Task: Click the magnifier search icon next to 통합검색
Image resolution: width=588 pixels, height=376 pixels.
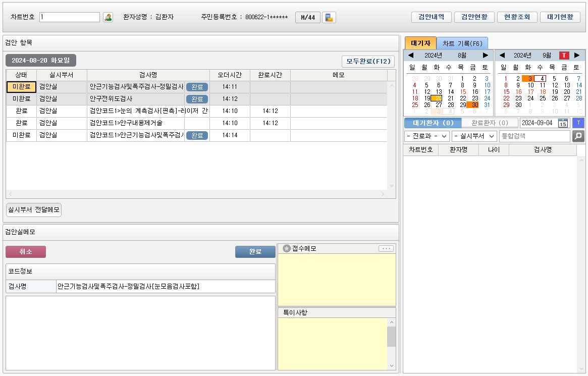Action: point(578,136)
